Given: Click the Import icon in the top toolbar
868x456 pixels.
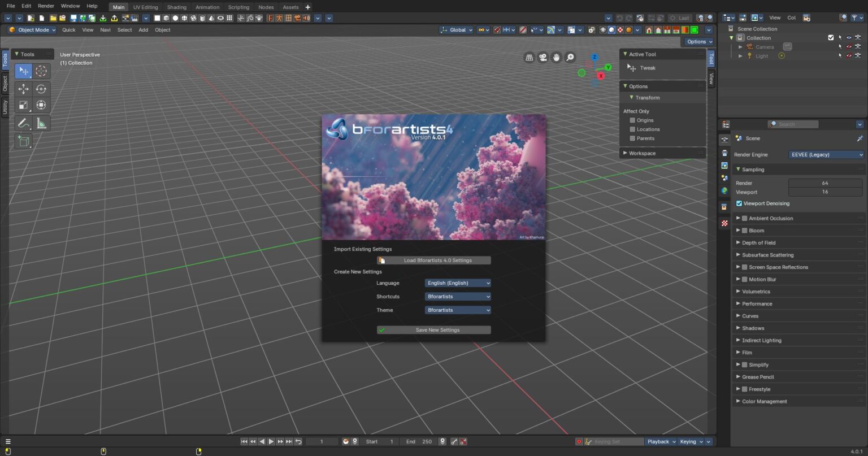Looking at the screenshot, I should click(103, 18).
